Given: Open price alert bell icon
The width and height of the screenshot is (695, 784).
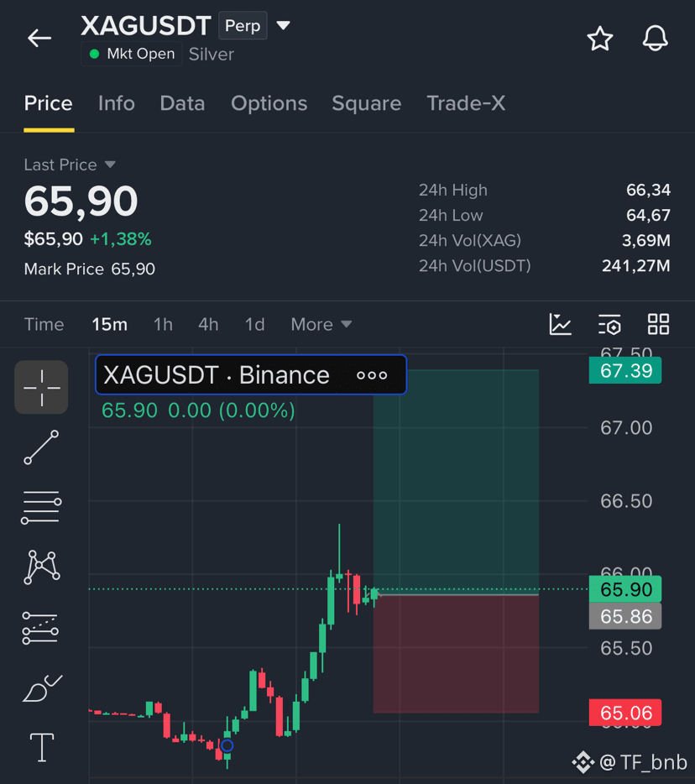Looking at the screenshot, I should click(655, 38).
